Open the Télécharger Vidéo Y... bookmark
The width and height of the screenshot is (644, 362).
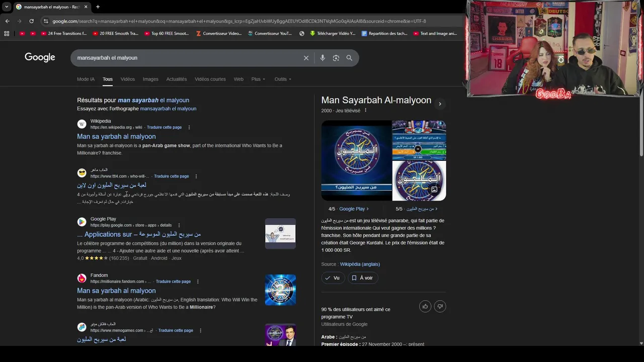coord(333,34)
